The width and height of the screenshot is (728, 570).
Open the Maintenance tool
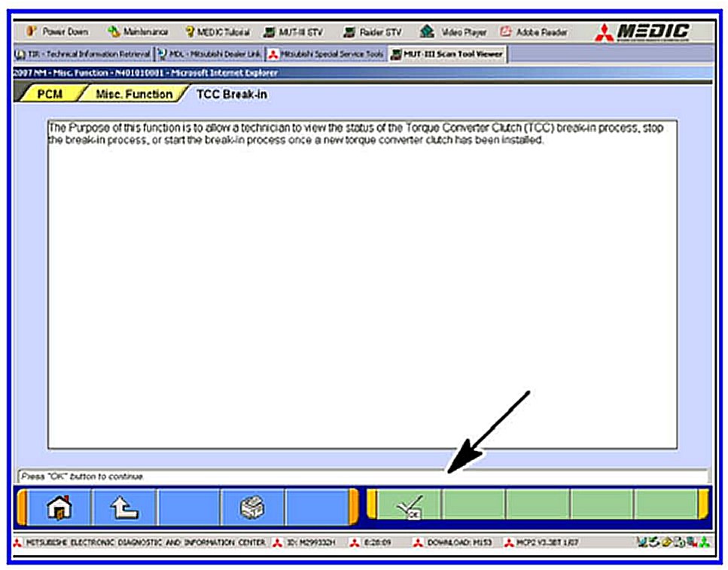pos(139,32)
